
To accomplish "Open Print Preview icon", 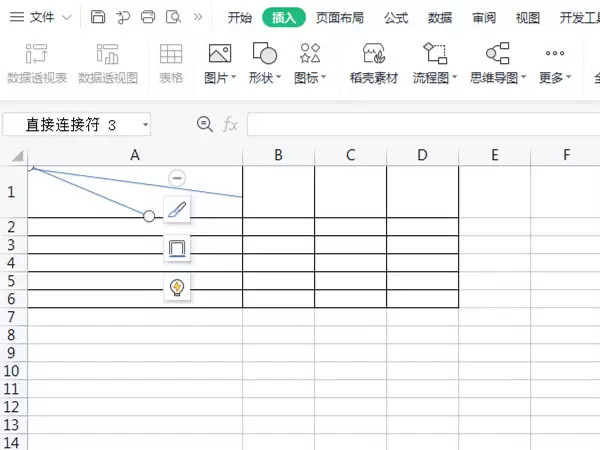I will click(173, 17).
